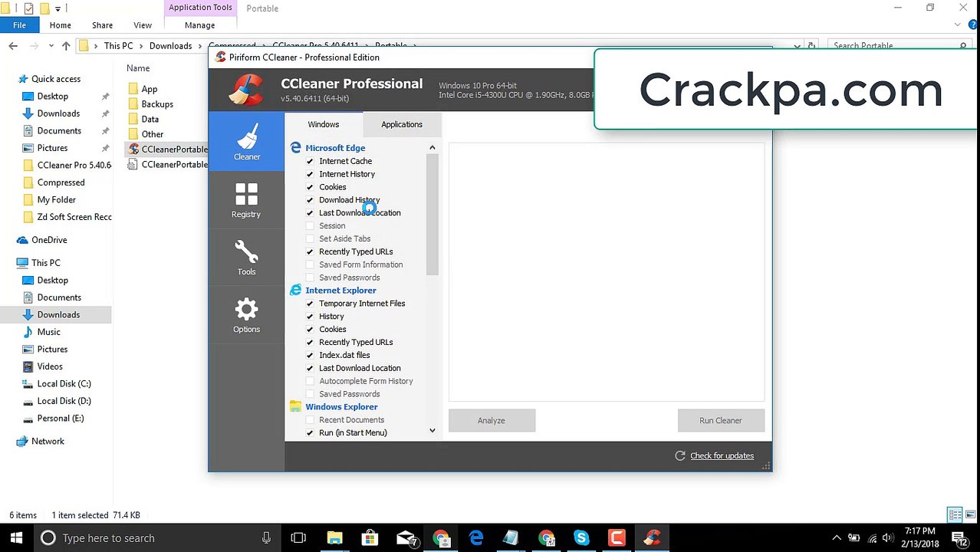This screenshot has width=980, height=552.
Task: Expand the show hidden tray icons chevron
Action: 837,538
